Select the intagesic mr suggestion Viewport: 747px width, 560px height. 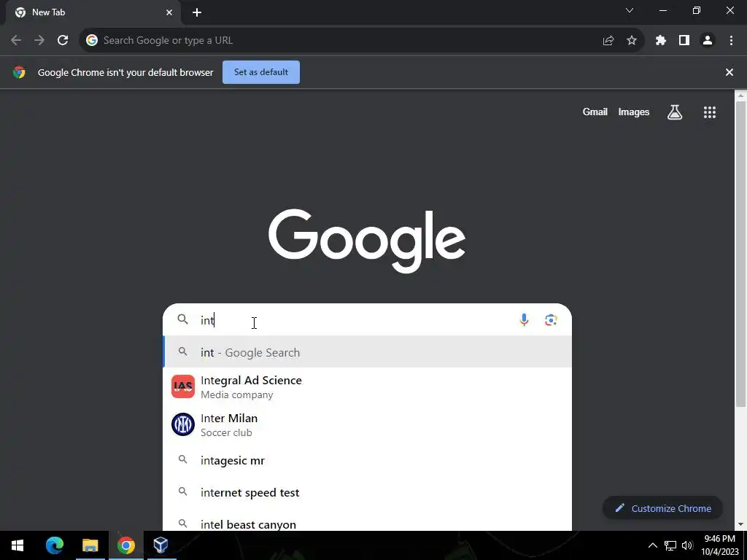click(368, 461)
